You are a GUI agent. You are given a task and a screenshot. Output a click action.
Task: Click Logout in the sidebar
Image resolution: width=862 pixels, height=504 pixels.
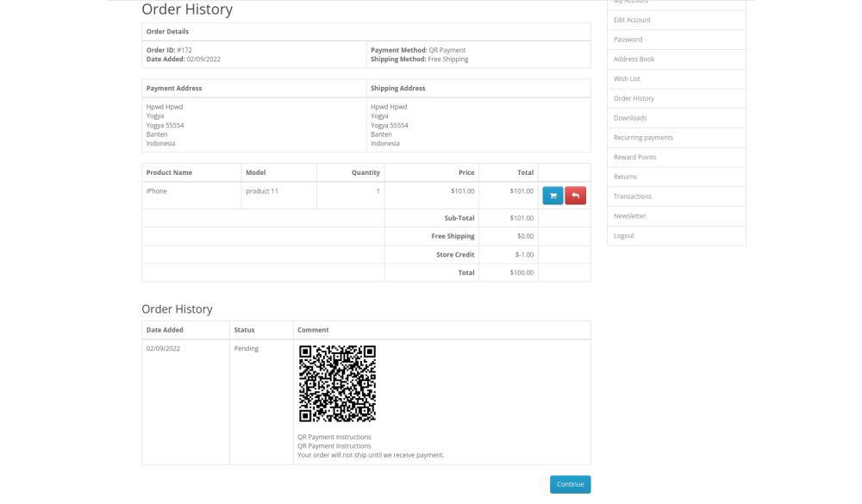(623, 235)
